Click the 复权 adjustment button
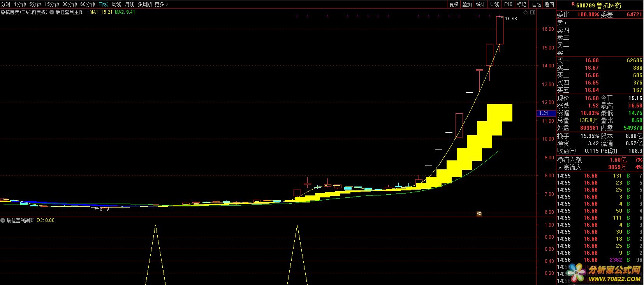 click(454, 4)
